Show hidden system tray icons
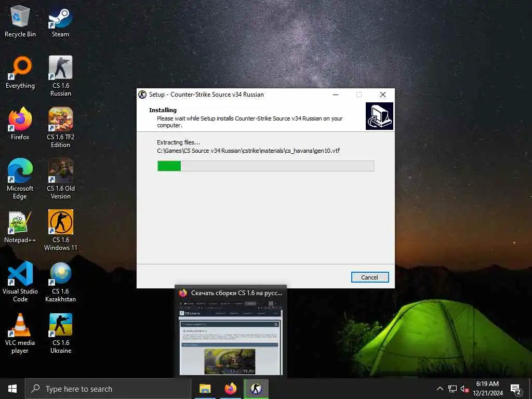The width and height of the screenshot is (532, 399). click(x=440, y=389)
